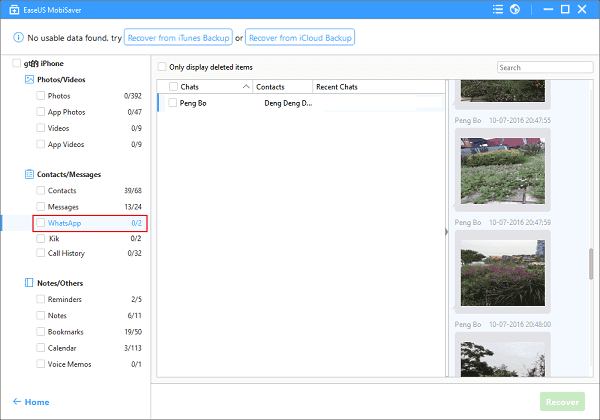This screenshot has height=420, width=600.
Task: Tick the WhatsApp checkbox
Action: (41, 223)
